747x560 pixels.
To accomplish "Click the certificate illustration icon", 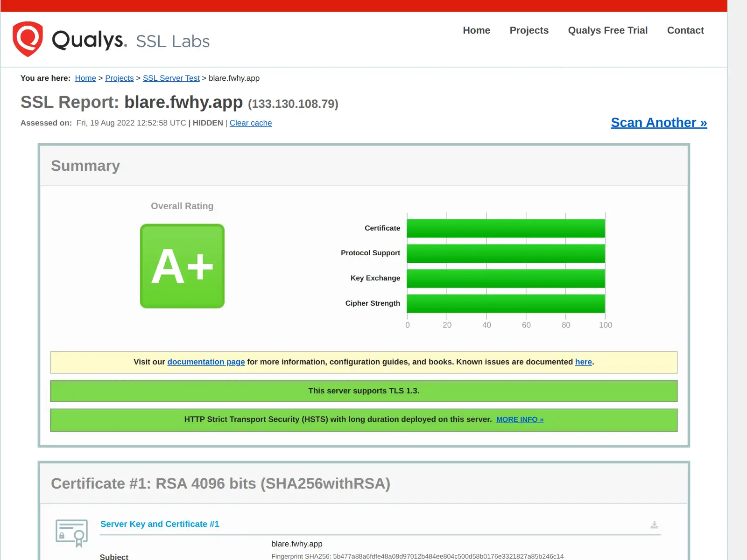I will [x=71, y=533].
